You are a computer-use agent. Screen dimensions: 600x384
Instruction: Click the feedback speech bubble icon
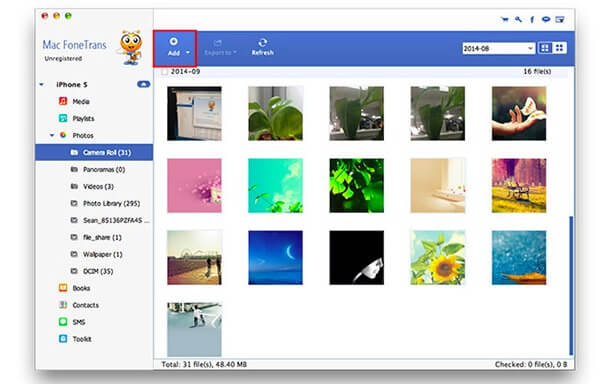546,19
